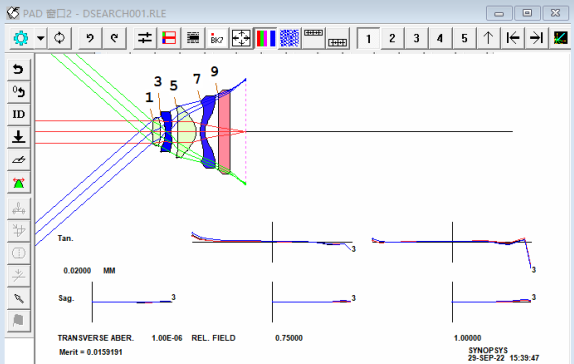574x364 pixels.
Task: Select configuration button 1
Action: [368, 38]
